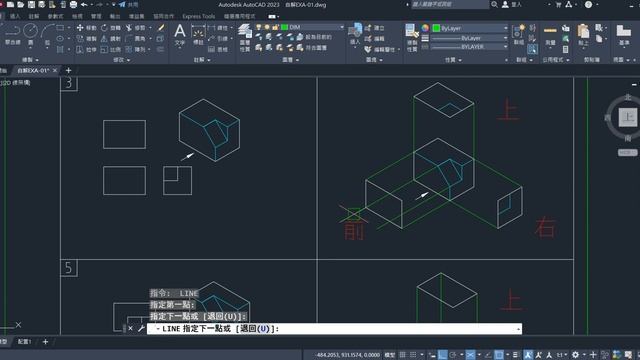Click the Trim tool icon
This screenshot has height=360, width=640.
[129, 28]
